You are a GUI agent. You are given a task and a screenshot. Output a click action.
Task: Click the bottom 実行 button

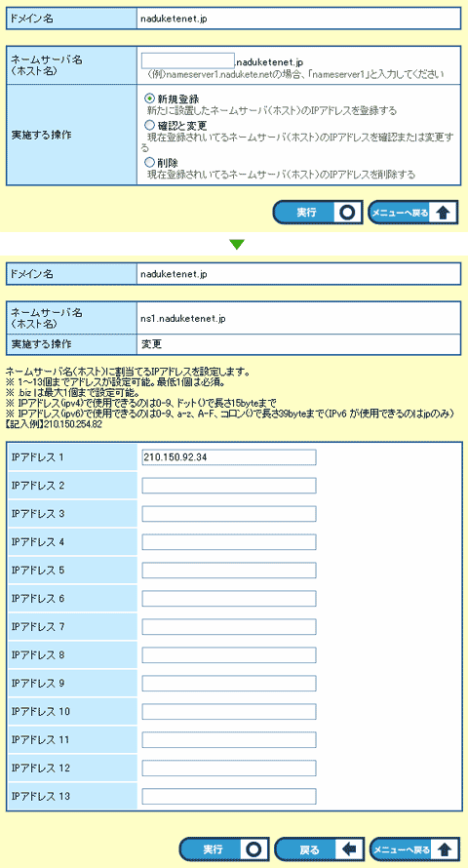223,849
